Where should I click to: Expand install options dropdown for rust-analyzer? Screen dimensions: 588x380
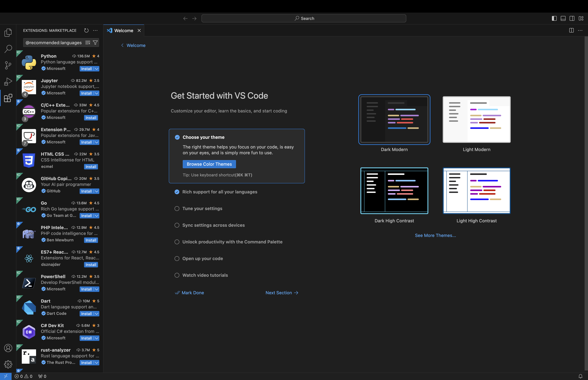(97, 363)
